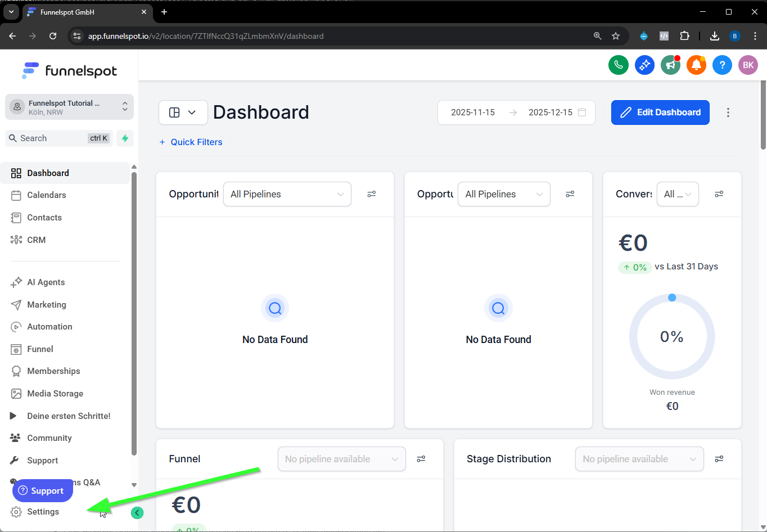Open the Chrome tab search dropdown arrow
767x532 pixels.
11,12
